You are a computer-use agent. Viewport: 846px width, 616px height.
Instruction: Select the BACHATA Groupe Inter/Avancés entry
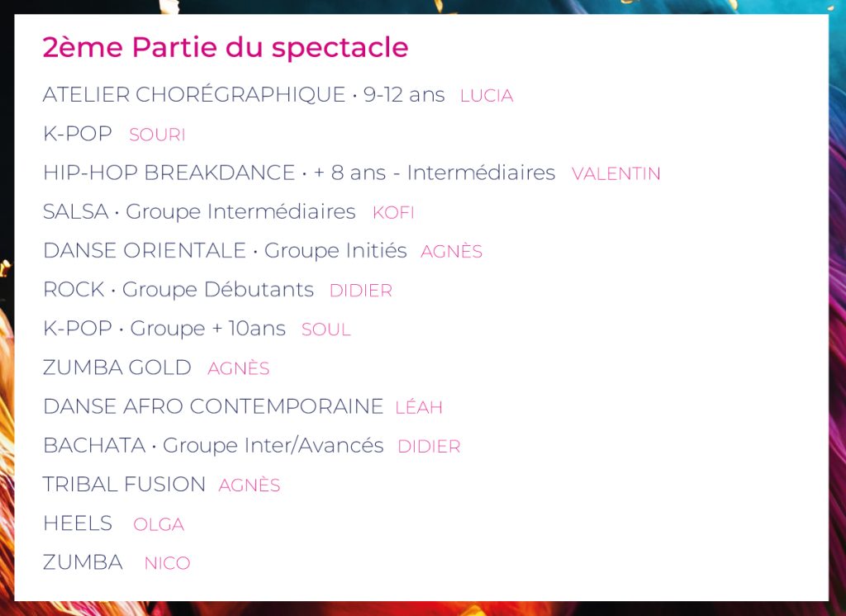coord(213,446)
